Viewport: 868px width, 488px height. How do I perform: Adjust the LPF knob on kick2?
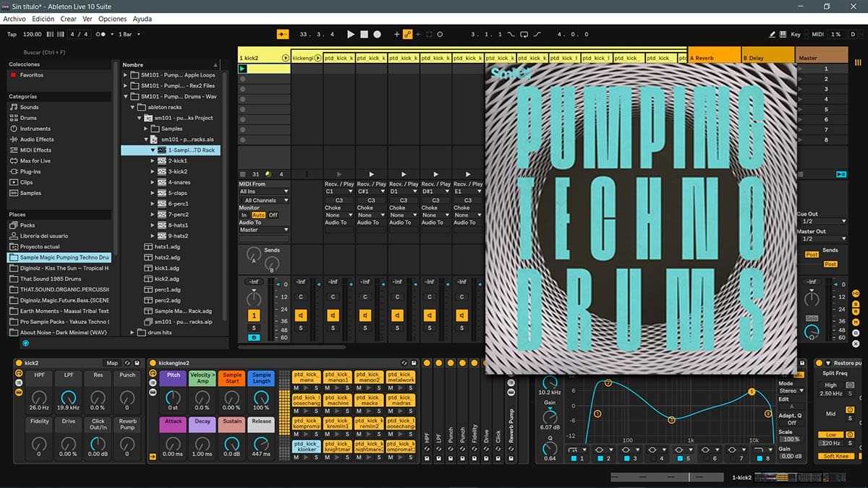69,397
